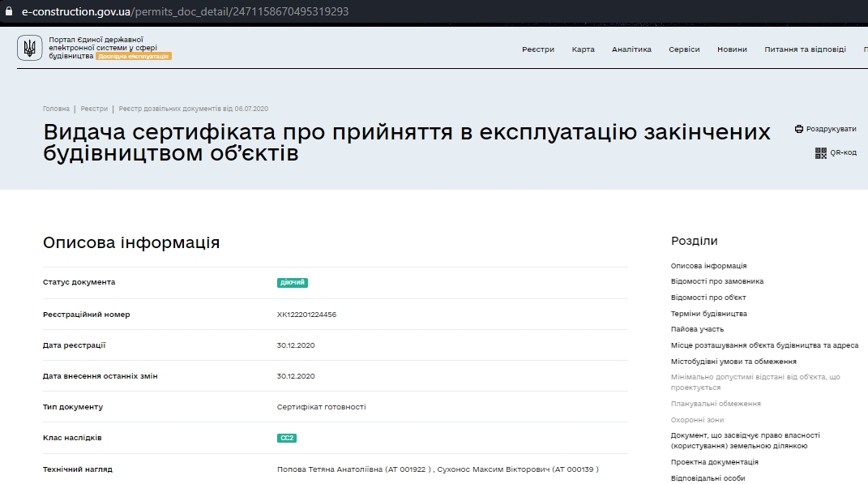
Task: Jump to Пайова участь section
Action: pyautogui.click(x=697, y=329)
